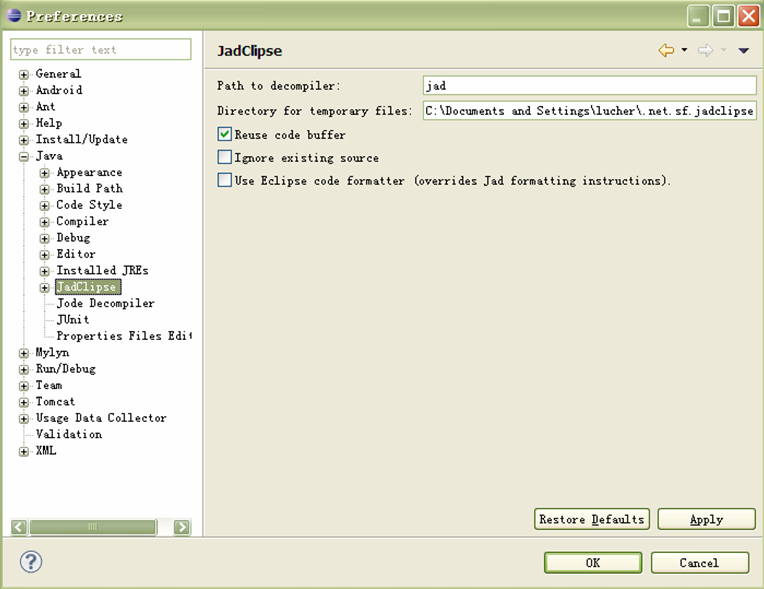
Task: Collapse the Java tree node
Action: pos(23,157)
